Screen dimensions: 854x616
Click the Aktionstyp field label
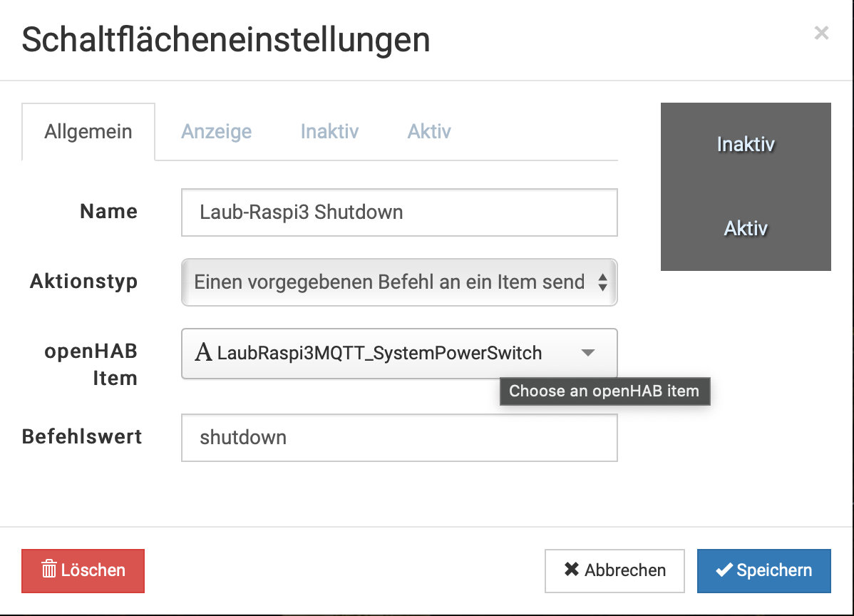pyautogui.click(x=83, y=282)
